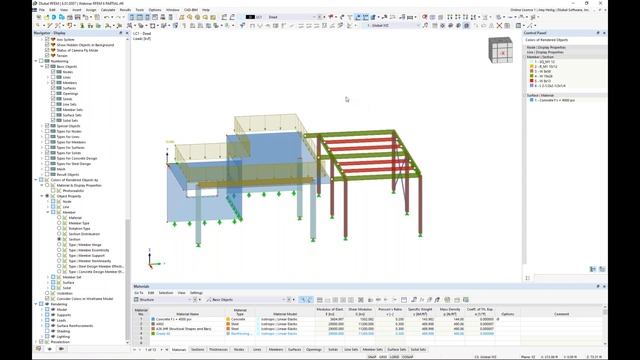Click the fx formula icon in Materials table toolbar
The height and width of the screenshot is (360, 640).
(x=422, y=300)
